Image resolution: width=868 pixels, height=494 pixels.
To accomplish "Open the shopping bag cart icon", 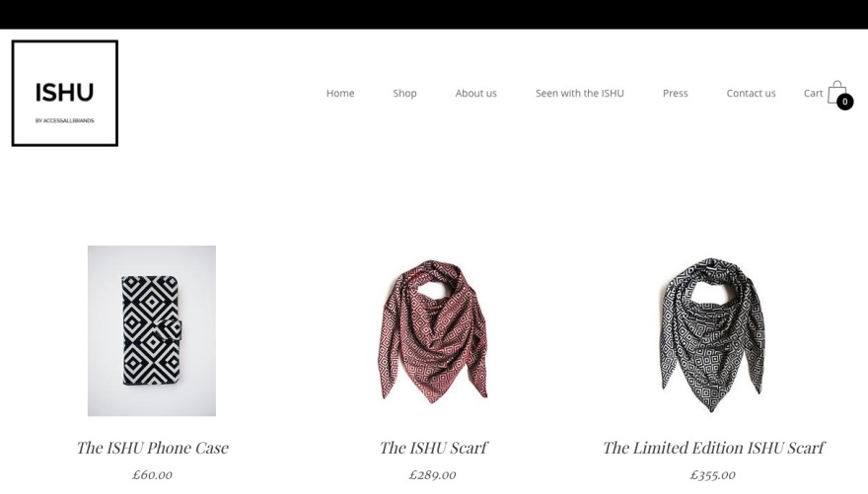I will click(836, 93).
